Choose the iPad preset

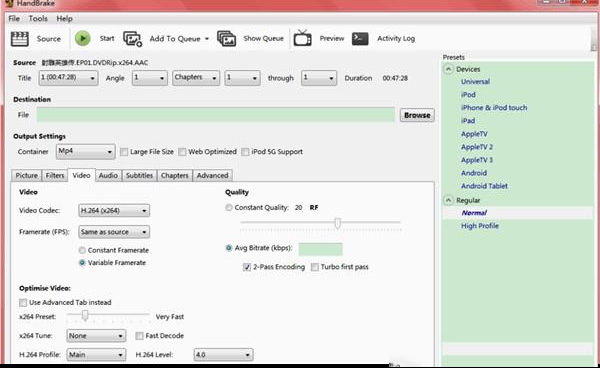coord(468,121)
